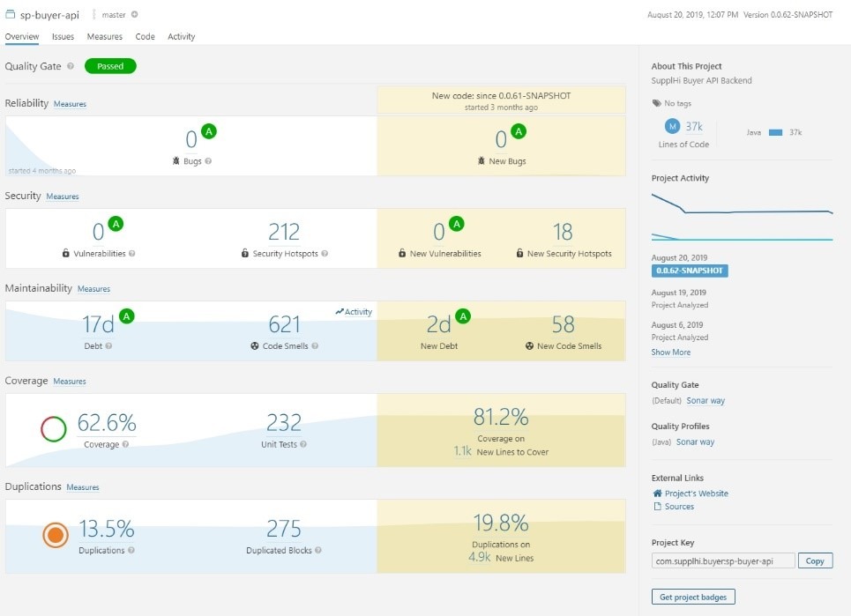Open the Issues tab

click(x=63, y=37)
